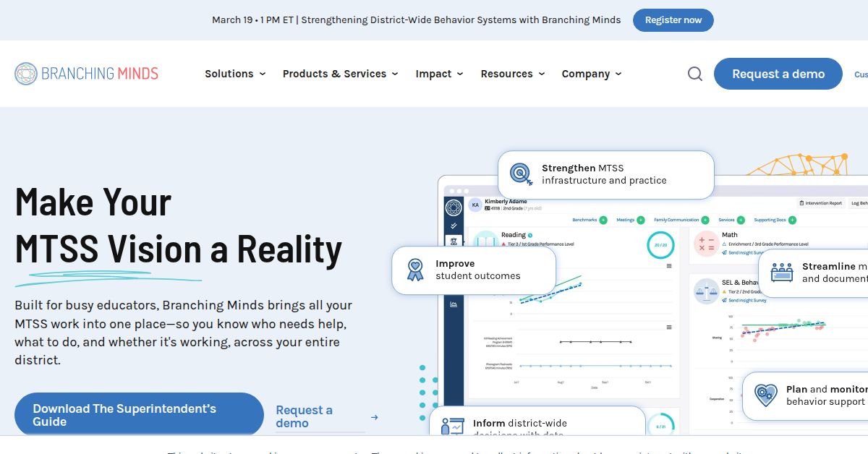Open the Company navigation menu
This screenshot has height=454, width=868.
(x=591, y=74)
